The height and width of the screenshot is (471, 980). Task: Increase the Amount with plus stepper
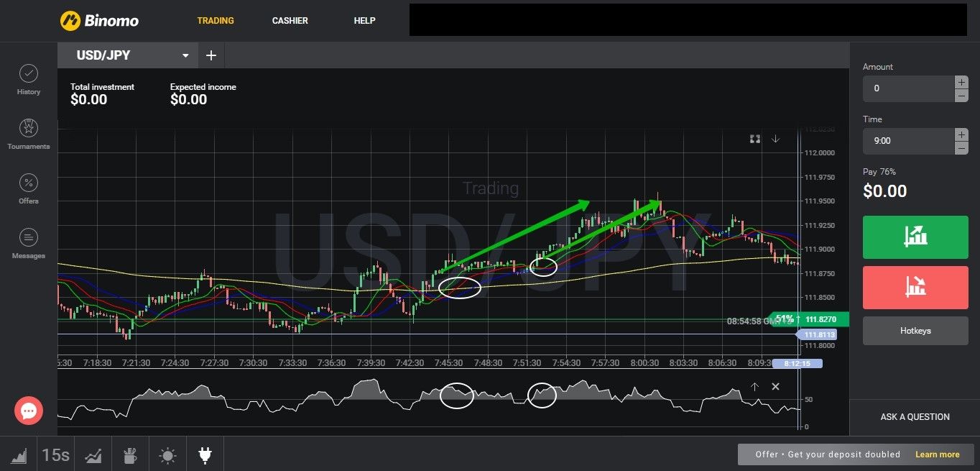pos(962,82)
